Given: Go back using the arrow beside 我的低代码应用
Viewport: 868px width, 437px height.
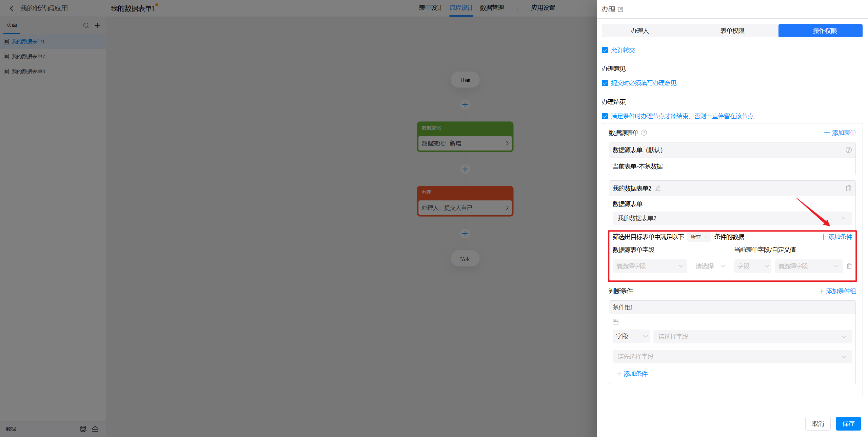Looking at the screenshot, I should pyautogui.click(x=12, y=8).
